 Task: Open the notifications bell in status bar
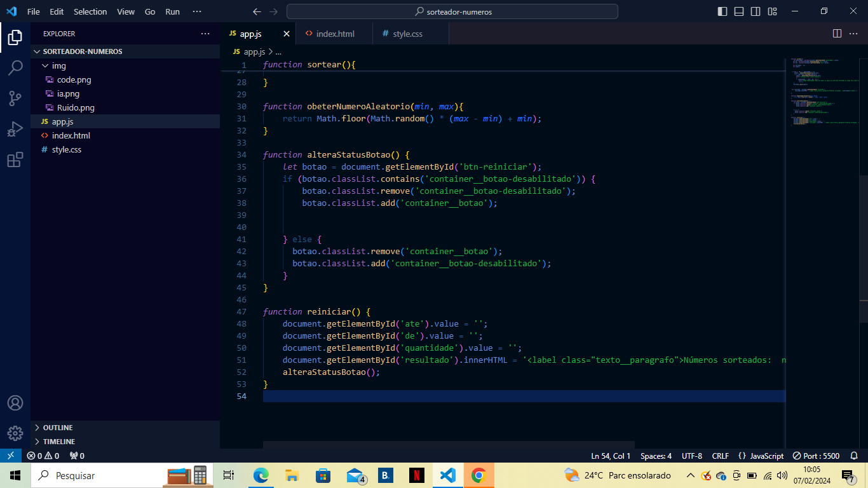click(855, 456)
